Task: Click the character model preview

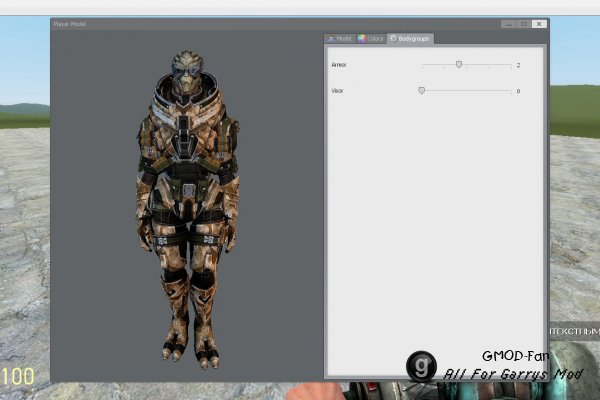Action: (188, 209)
